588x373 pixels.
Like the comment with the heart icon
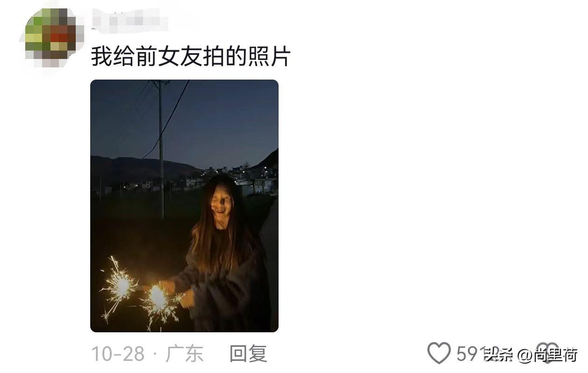439,353
